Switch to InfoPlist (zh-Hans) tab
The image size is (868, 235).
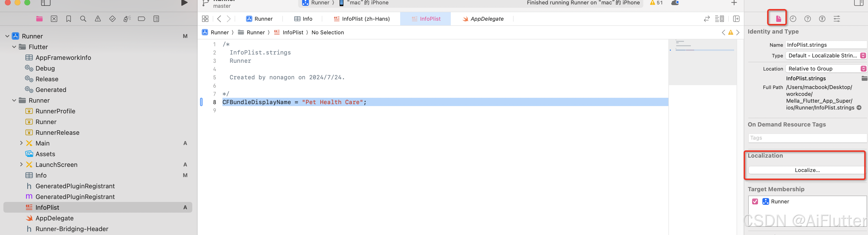point(361,19)
